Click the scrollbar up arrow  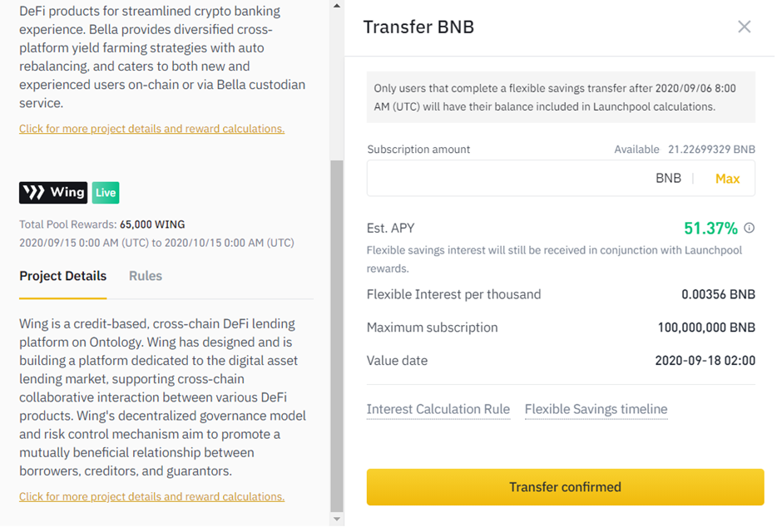[x=336, y=6]
